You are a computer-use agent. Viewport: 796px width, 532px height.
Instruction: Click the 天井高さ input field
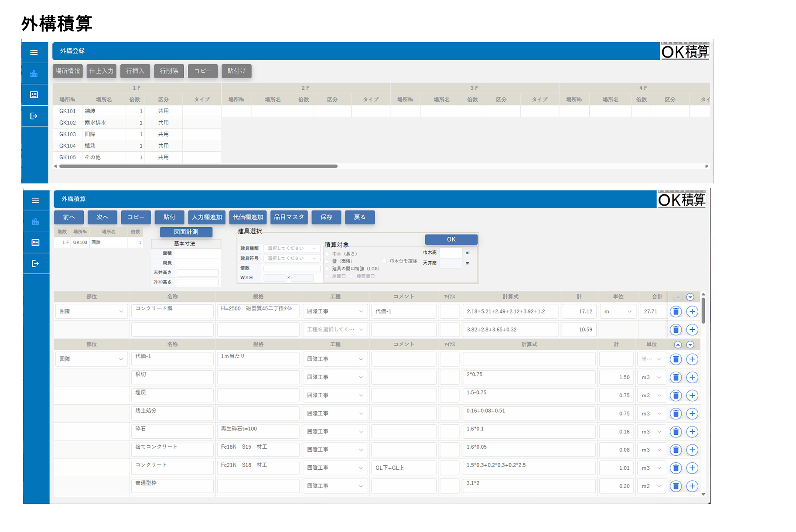(x=198, y=273)
